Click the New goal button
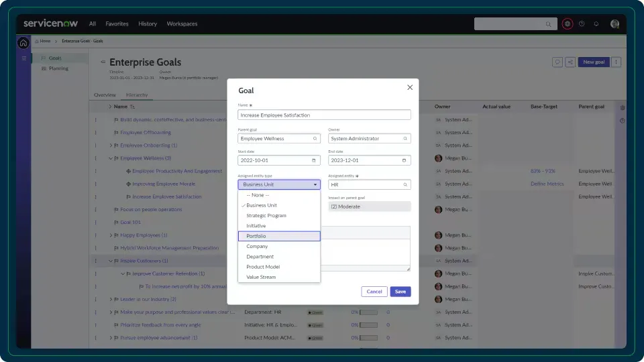This screenshot has width=644, height=362. coord(594,62)
